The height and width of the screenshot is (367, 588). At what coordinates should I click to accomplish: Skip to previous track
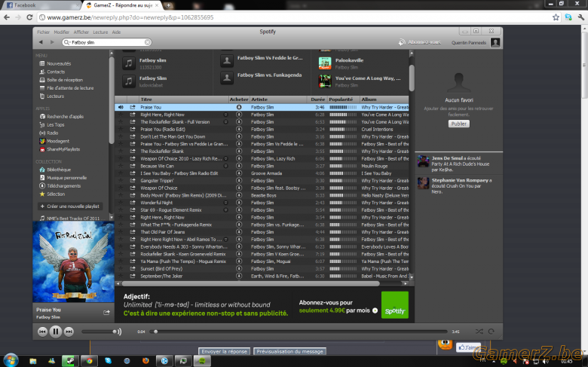tap(42, 332)
